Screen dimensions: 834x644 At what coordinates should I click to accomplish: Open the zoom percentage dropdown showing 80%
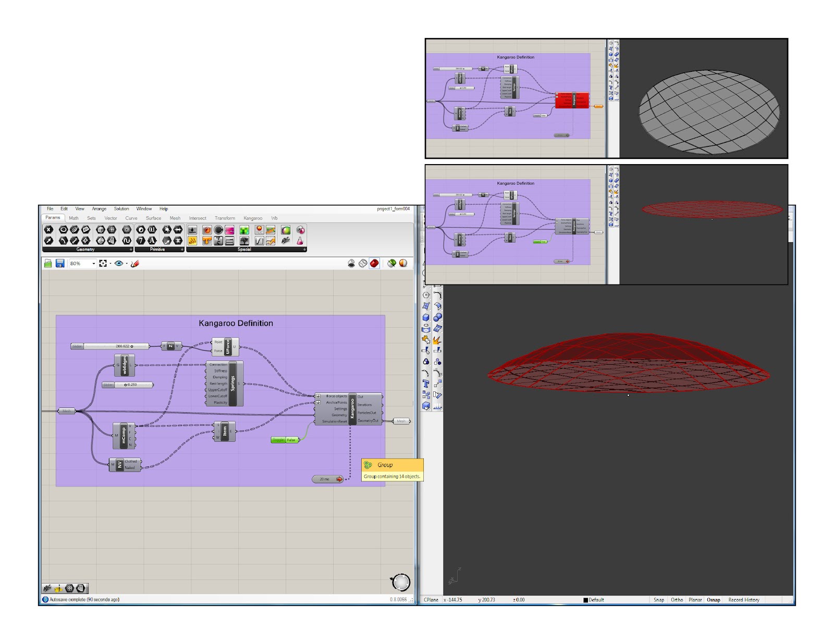pyautogui.click(x=93, y=264)
